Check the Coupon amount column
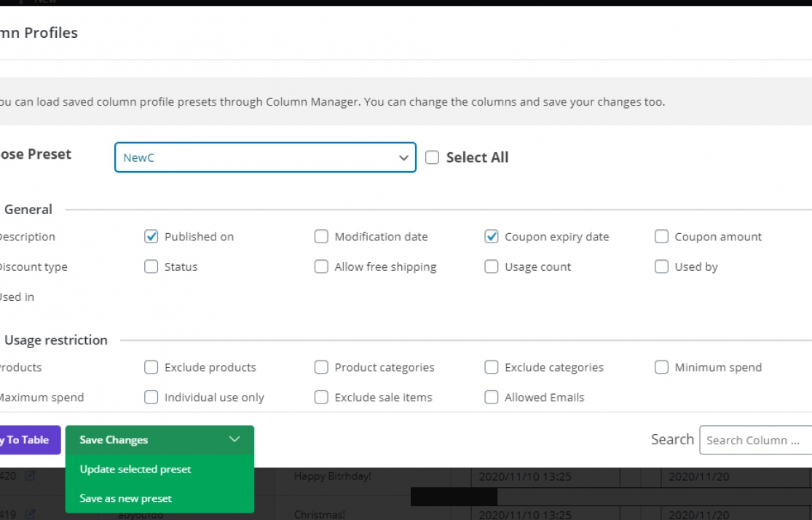This screenshot has width=812, height=520. coord(661,236)
